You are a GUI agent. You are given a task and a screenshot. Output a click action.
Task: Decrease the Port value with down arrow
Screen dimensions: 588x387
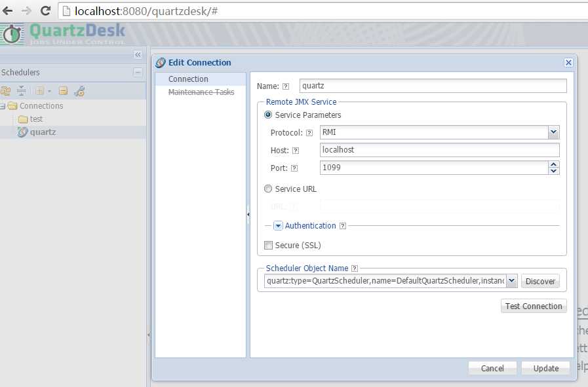[553, 171]
